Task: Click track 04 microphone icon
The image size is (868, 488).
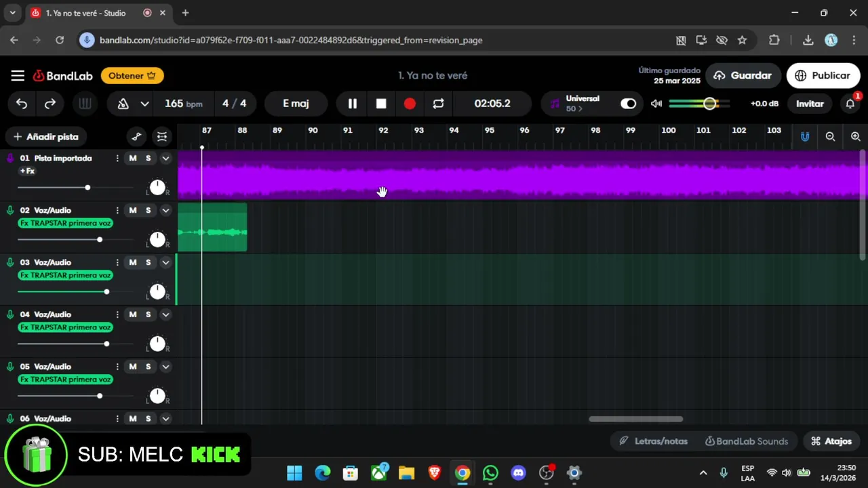Action: click(x=10, y=314)
